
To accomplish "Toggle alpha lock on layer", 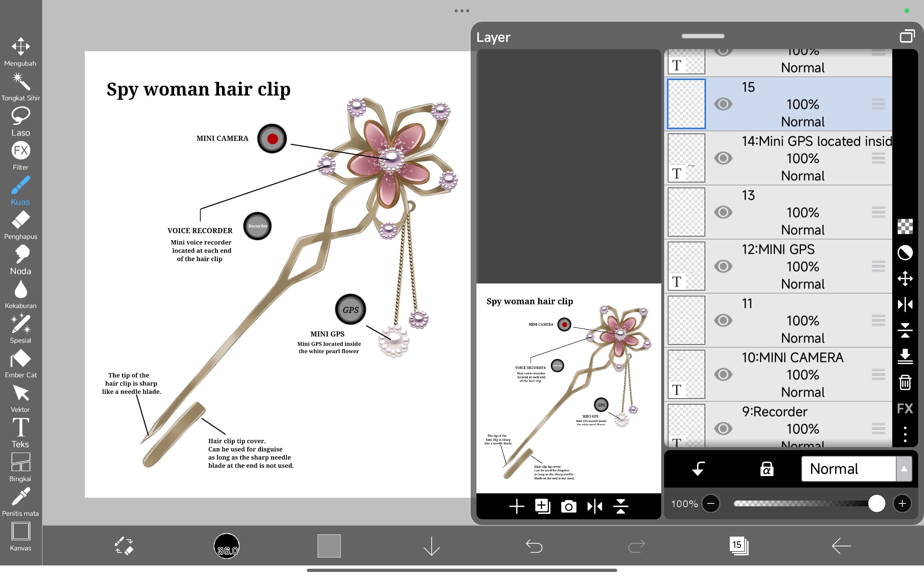I will 766,468.
